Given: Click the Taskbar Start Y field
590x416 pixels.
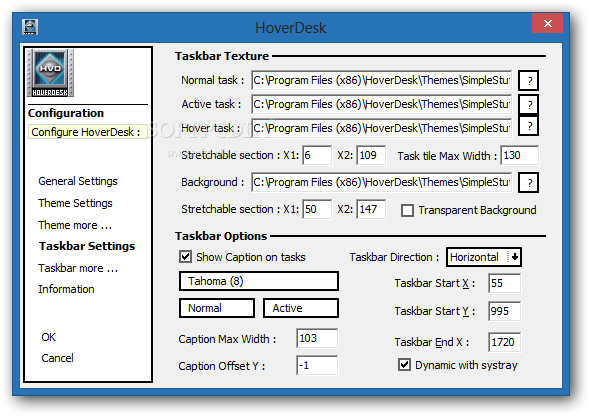Looking at the screenshot, I should (x=505, y=311).
